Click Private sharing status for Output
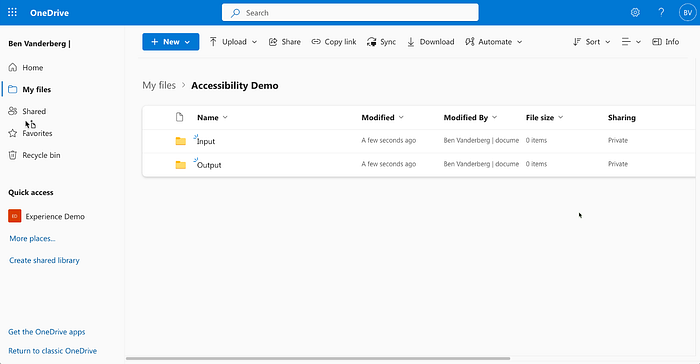 pos(618,164)
